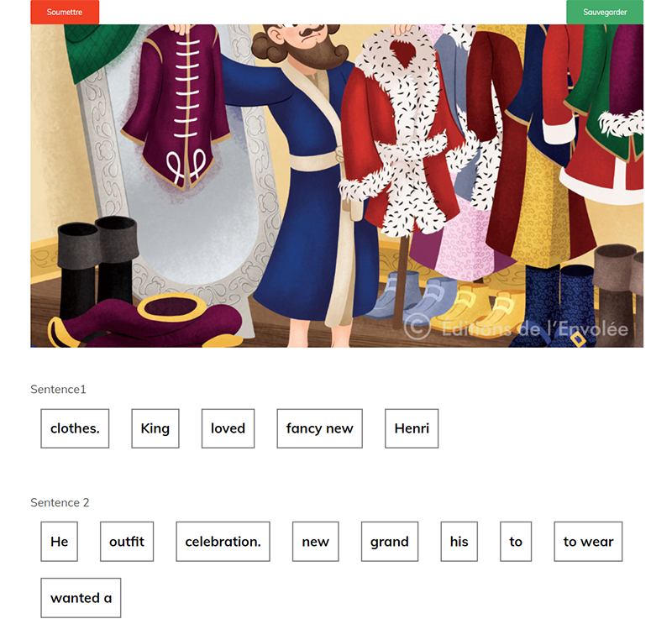Viewport: 672px width, 640px height.
Task: Select the 'clothes.' word tile
Action: pos(75,428)
